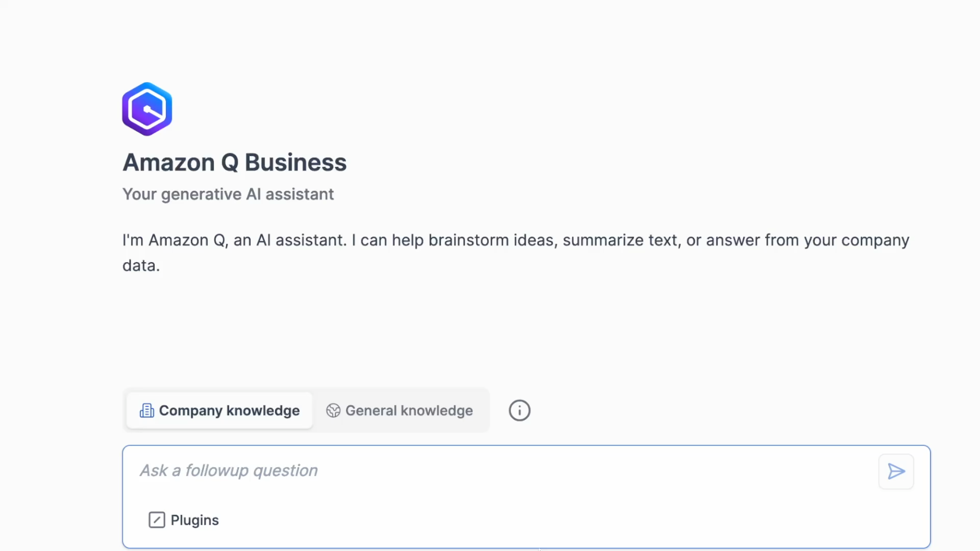Click the 'I'm Amazon Q' introduction paragraph
Viewport: 980px width, 551px height.
[x=515, y=240]
